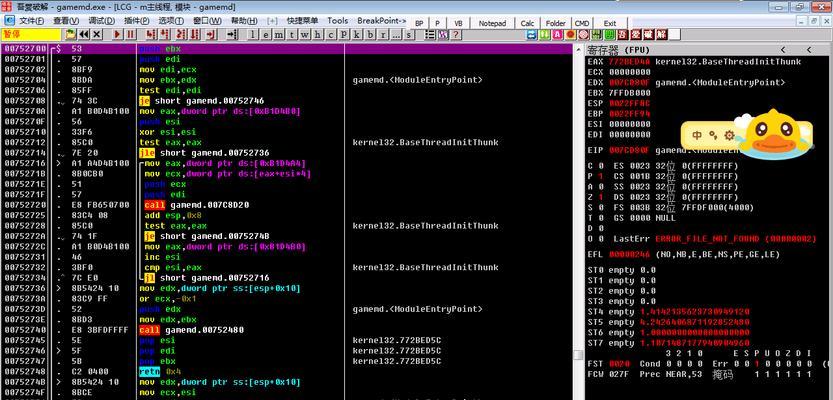The width and height of the screenshot is (833, 400).
Task: Open the 调试(D) menu
Action: [x=101, y=21]
